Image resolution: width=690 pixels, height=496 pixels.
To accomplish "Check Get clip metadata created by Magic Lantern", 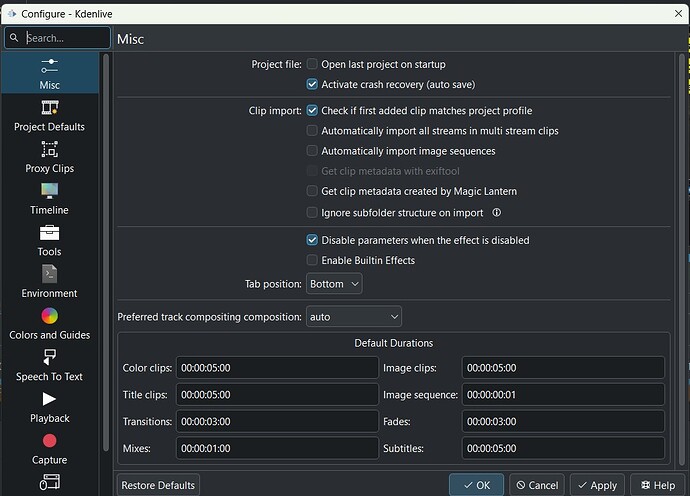I will click(x=312, y=191).
